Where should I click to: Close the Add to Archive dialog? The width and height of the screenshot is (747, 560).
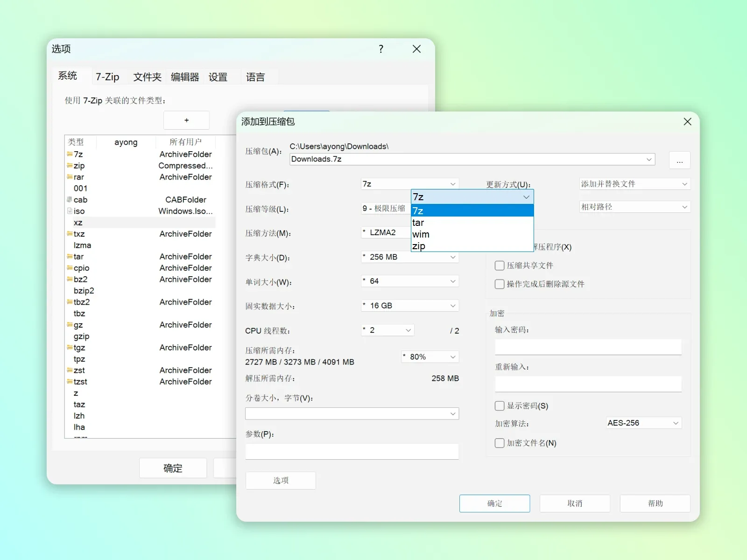pos(687,122)
